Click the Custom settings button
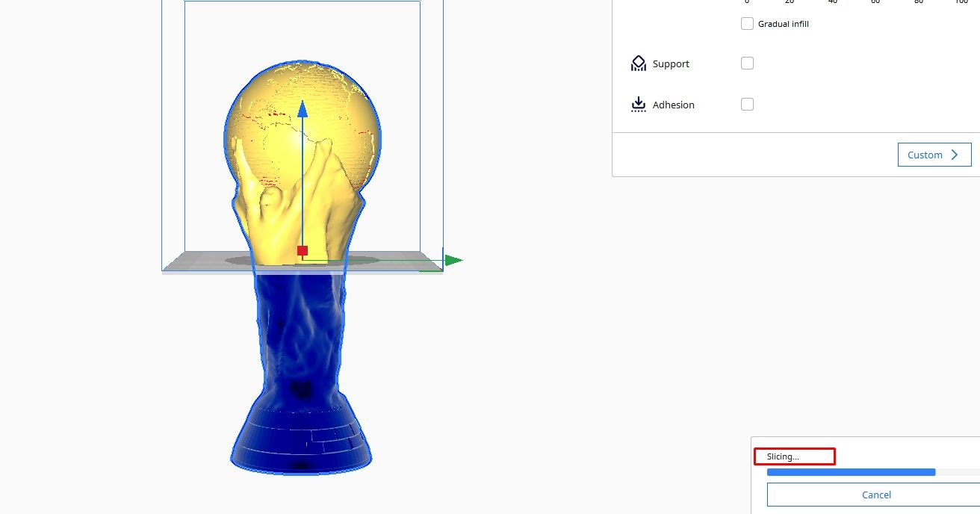980x514 pixels. [x=934, y=154]
